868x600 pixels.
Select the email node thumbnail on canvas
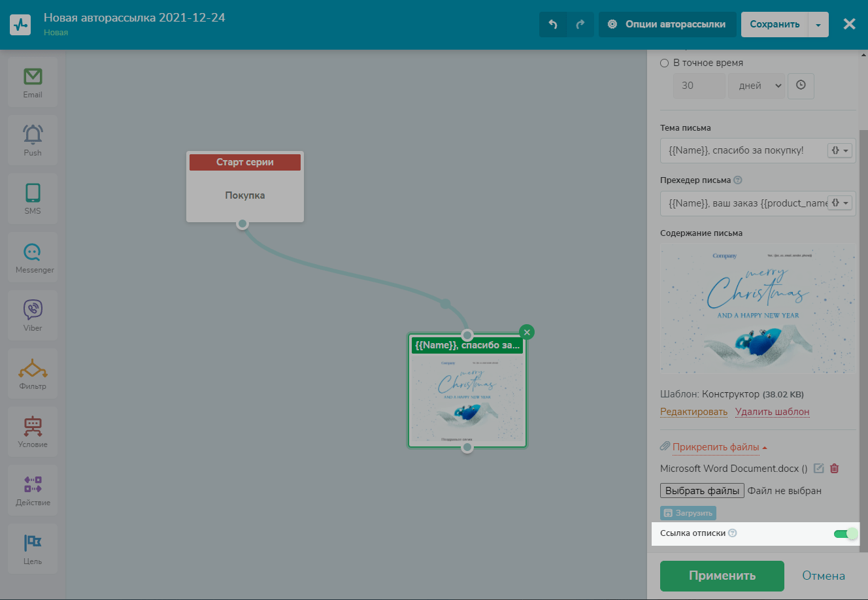[467, 400]
